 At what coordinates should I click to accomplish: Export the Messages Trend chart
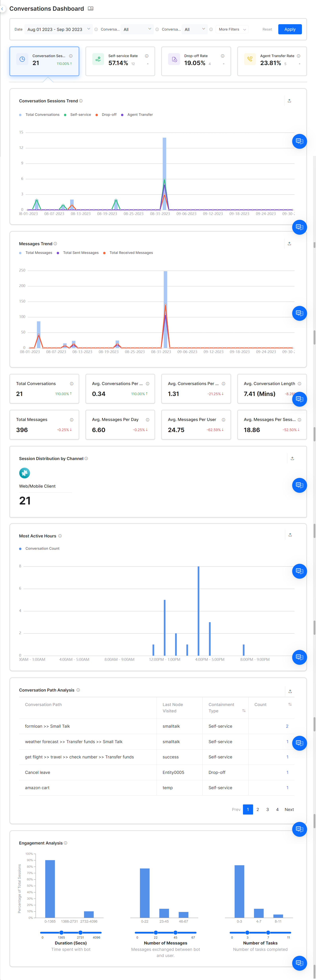click(x=289, y=243)
